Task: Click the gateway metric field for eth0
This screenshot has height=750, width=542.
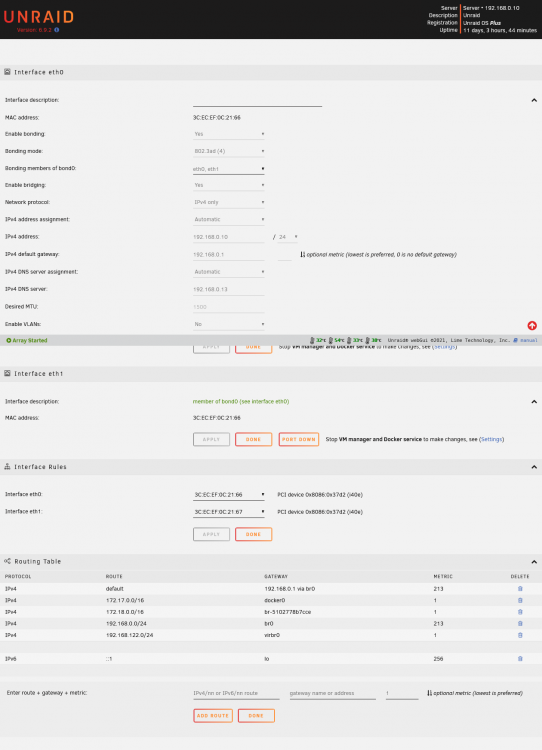Action: tap(285, 255)
